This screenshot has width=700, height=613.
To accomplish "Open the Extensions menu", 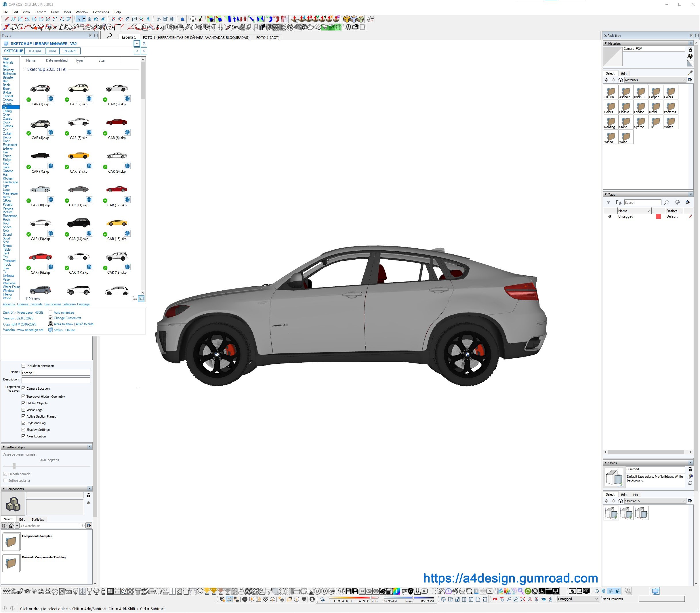I will coord(101,12).
